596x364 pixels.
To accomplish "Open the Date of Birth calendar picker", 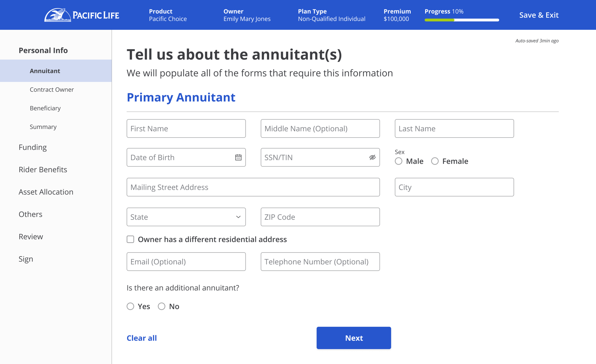I will 238,158.
